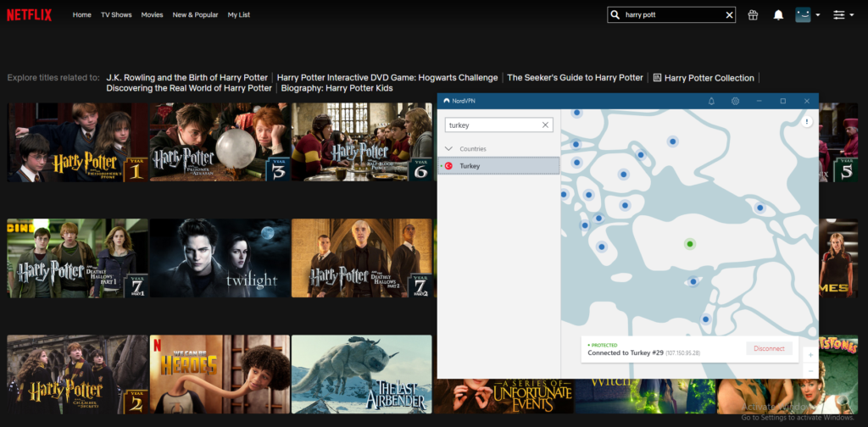Click the search magnifier icon in Netflix
Viewport: 868px width, 427px height.
click(614, 15)
